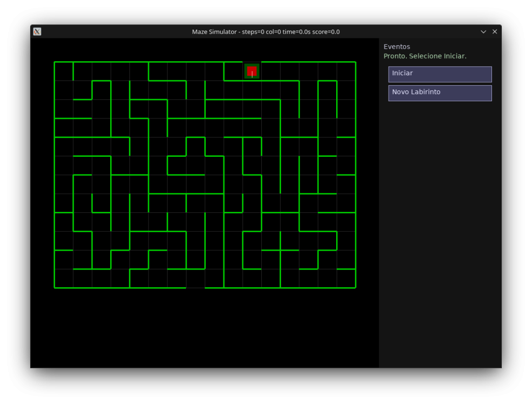This screenshot has height=404, width=532.
Task: Click the Maze Simulator title bar text
Action: 265,32
